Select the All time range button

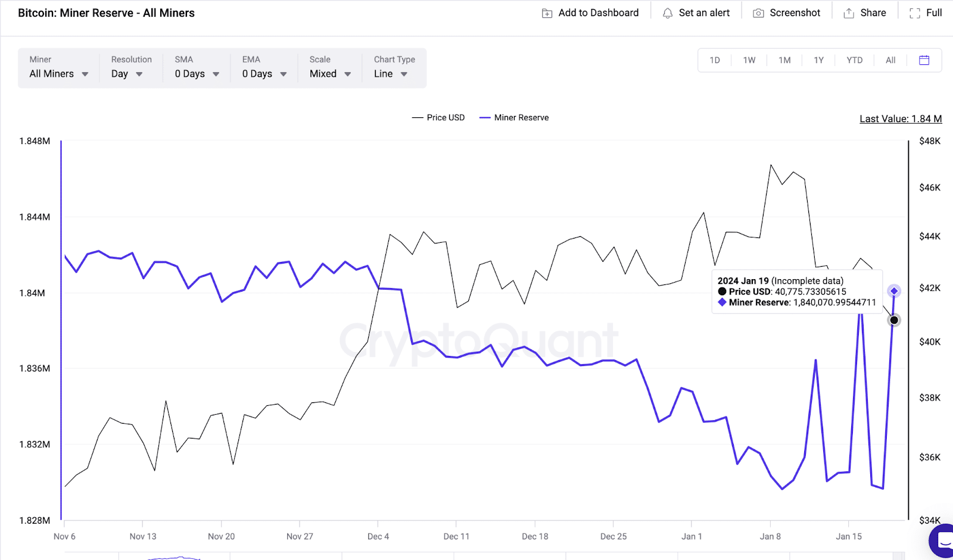pyautogui.click(x=890, y=60)
